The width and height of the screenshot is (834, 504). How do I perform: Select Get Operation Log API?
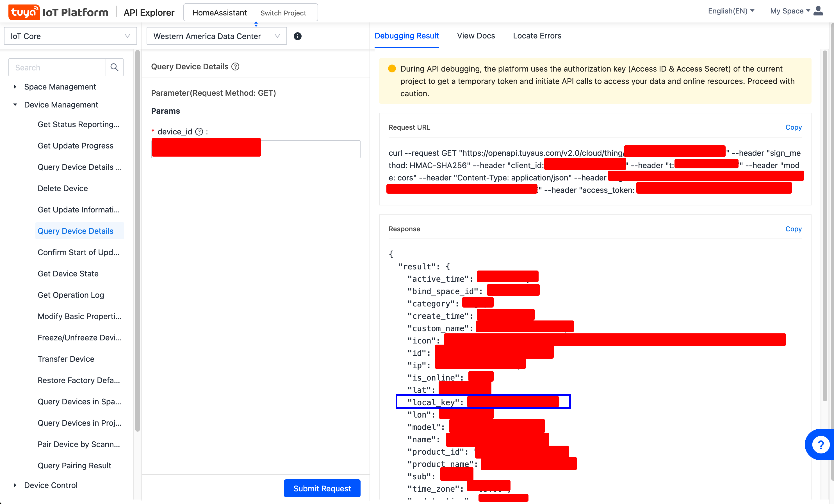71,295
